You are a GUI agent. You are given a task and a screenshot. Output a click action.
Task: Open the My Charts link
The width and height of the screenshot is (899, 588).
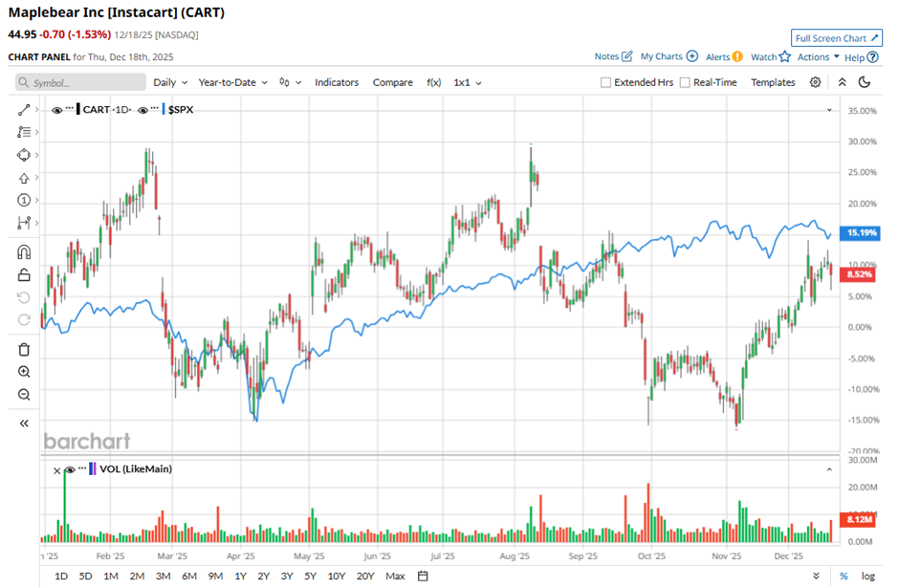pos(661,56)
